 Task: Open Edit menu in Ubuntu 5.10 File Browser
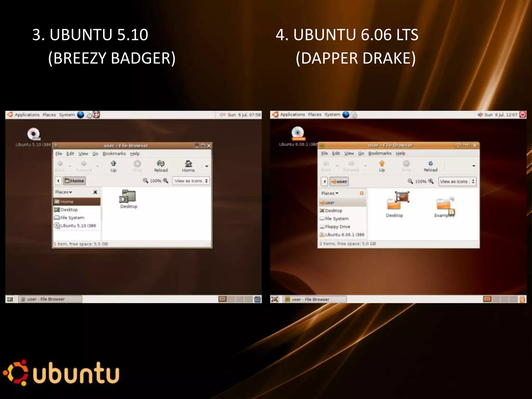coord(70,154)
